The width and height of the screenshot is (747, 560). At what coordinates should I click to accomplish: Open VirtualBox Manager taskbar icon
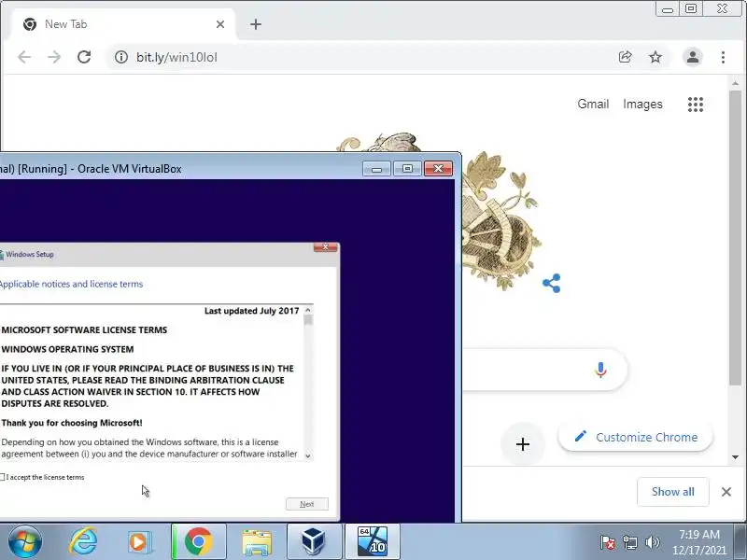click(314, 542)
